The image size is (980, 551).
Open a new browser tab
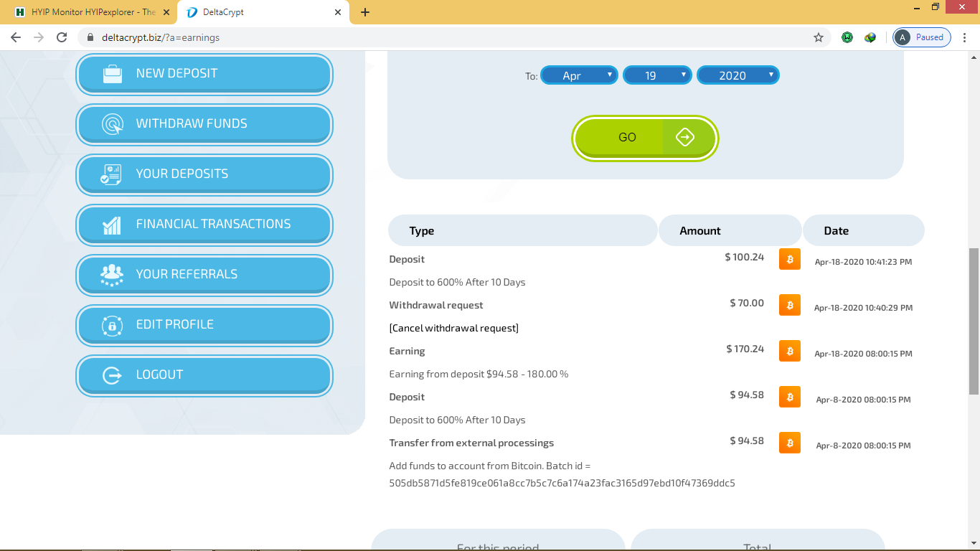365,12
